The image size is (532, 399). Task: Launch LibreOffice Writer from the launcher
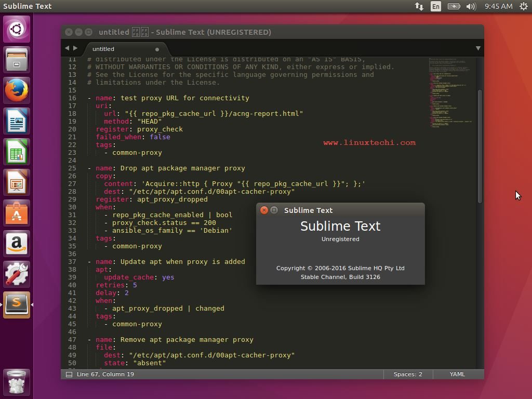pyautogui.click(x=17, y=121)
